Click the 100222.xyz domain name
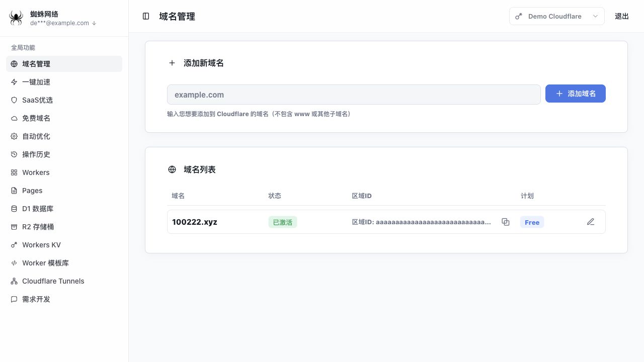Viewport: 644px width, 362px height. pyautogui.click(x=195, y=222)
